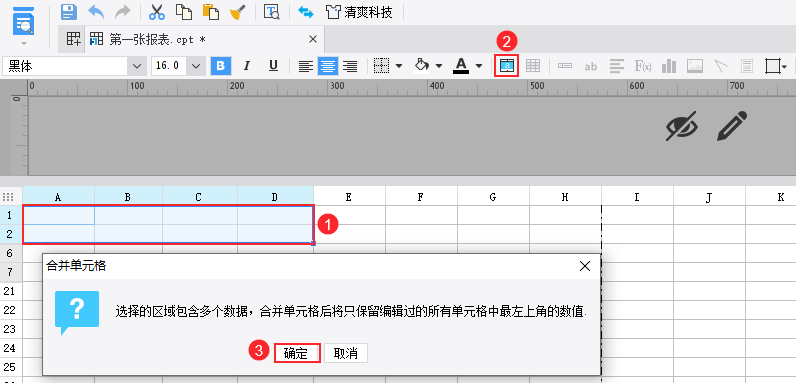Insert plain text with ab icon

[590, 66]
